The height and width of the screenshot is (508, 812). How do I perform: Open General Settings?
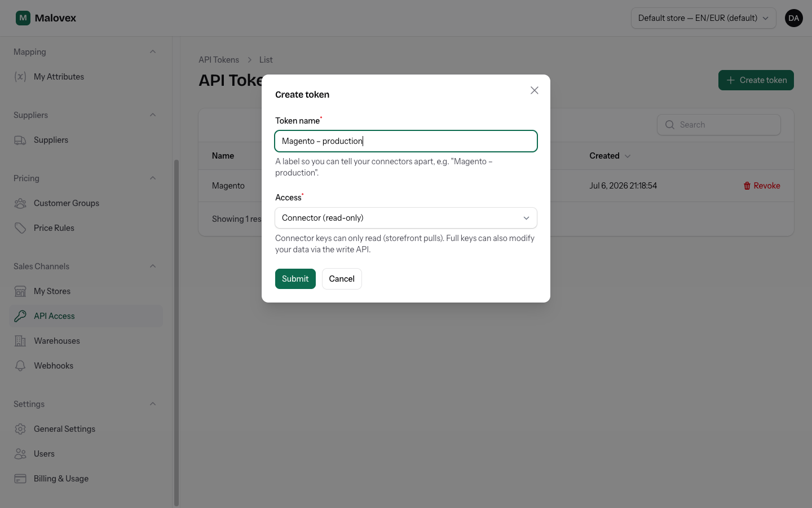(x=86, y=429)
